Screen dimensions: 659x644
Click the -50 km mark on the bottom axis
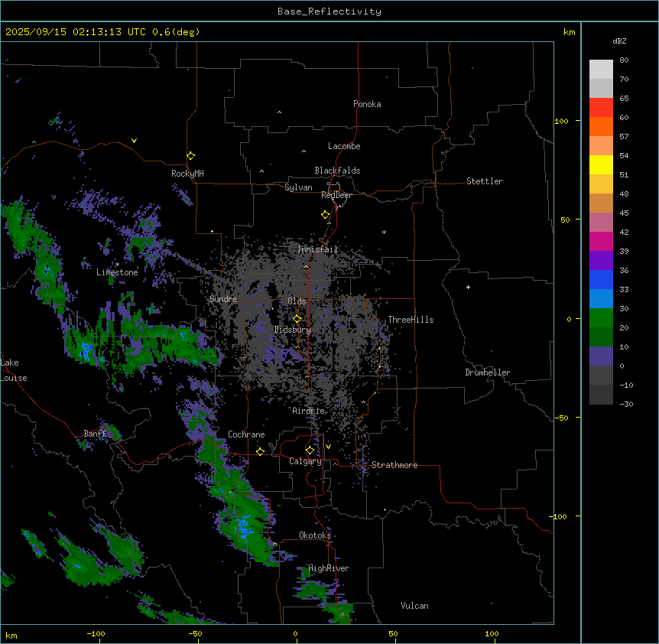tap(195, 633)
